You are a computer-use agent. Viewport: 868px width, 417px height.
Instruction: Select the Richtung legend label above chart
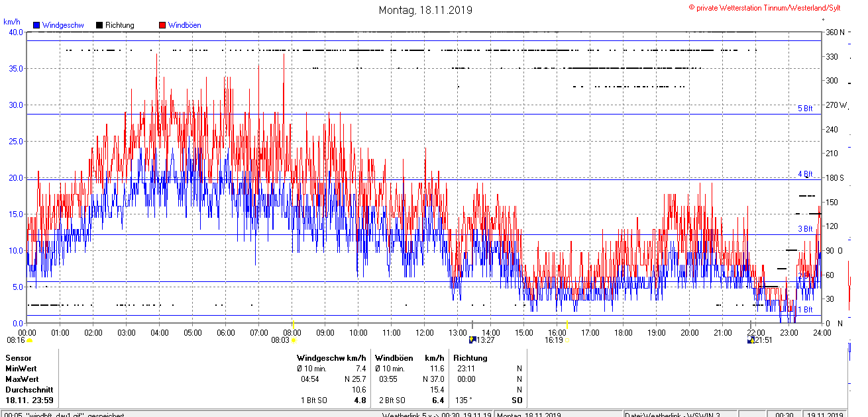coord(120,25)
